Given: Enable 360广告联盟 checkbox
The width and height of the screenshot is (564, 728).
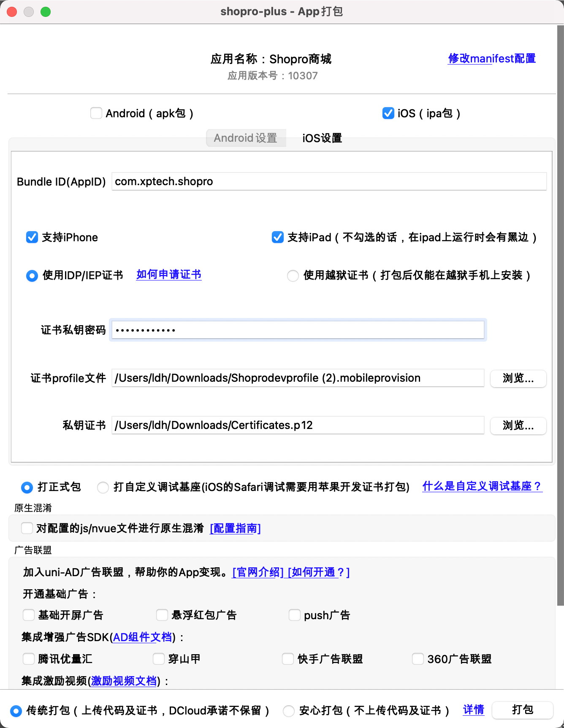Looking at the screenshot, I should (x=418, y=659).
